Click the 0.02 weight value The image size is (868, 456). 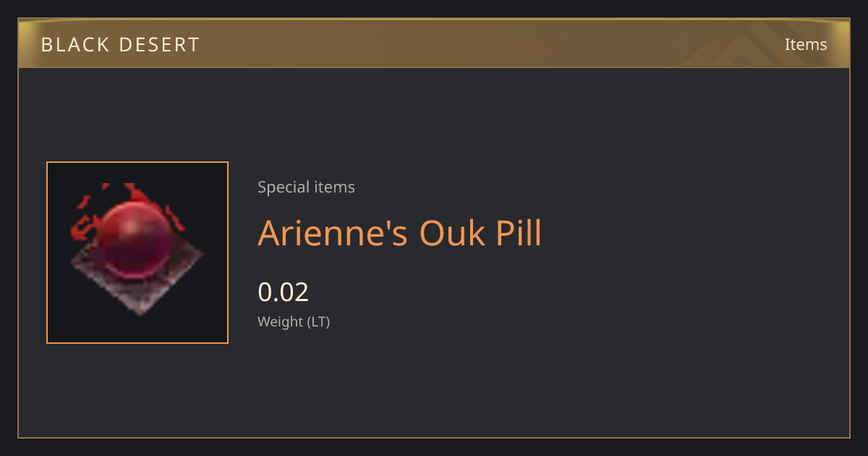(283, 292)
